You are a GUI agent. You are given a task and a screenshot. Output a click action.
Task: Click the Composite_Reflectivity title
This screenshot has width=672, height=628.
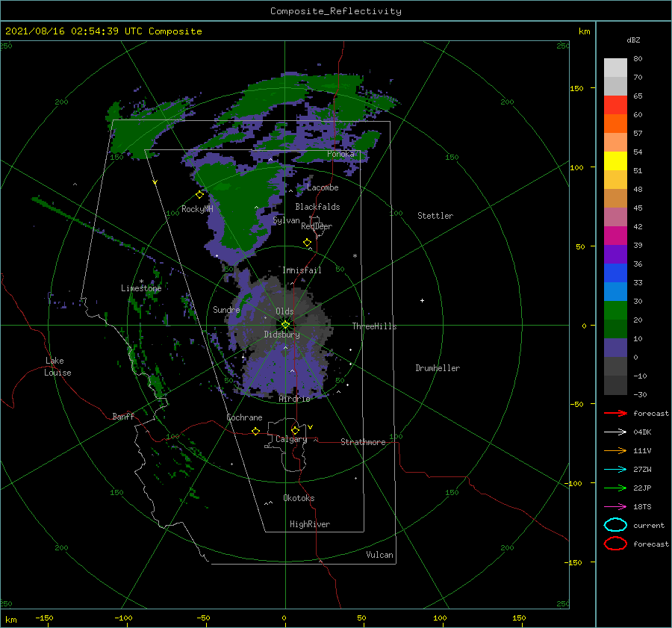click(335, 11)
